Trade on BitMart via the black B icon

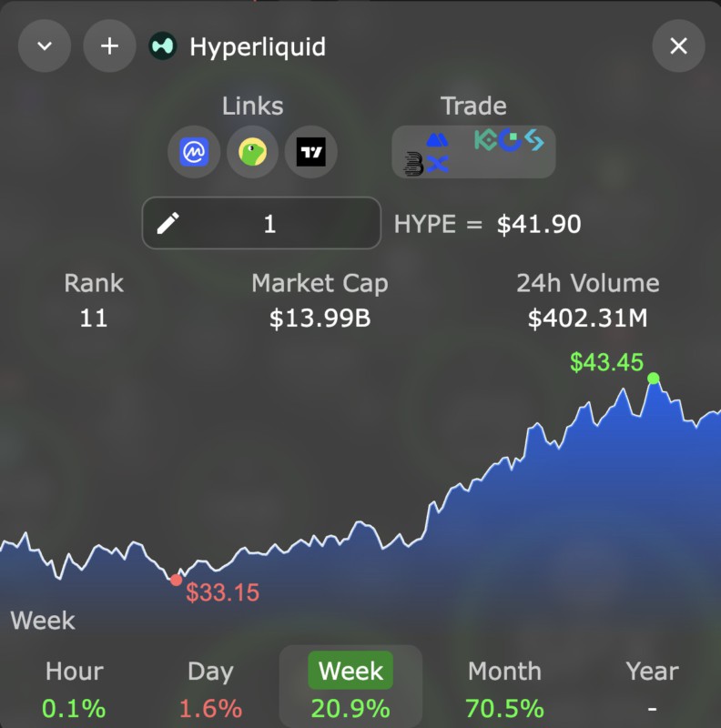pos(413,165)
